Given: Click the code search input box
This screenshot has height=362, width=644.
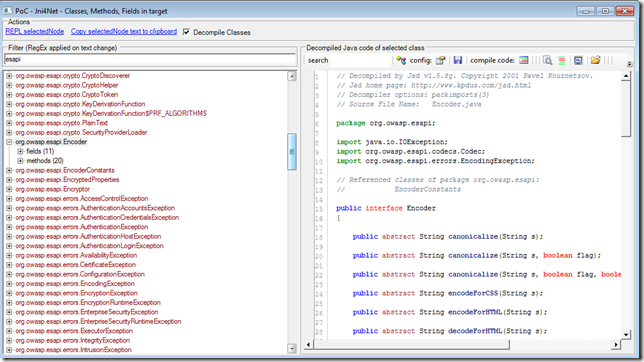Looking at the screenshot, I should tap(360, 60).
